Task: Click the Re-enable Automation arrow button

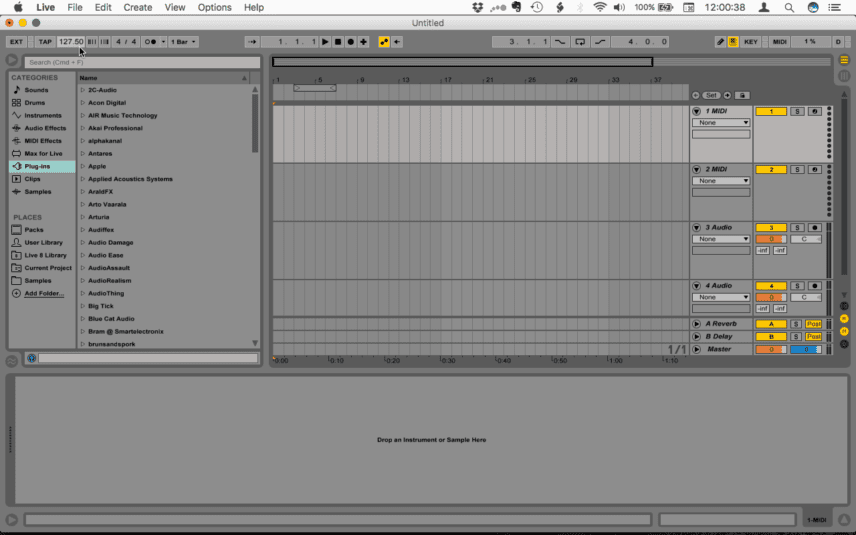Action: [397, 41]
